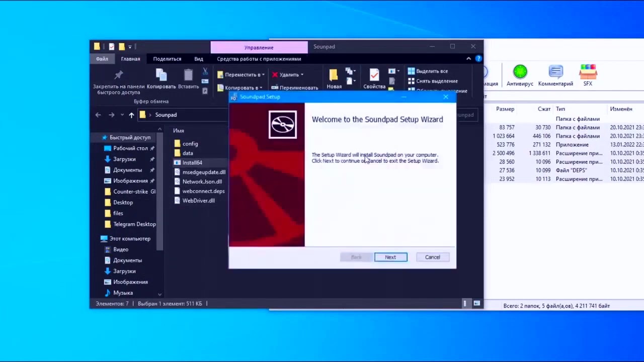The height and width of the screenshot is (362, 644).
Task: Click the Копировать ribbon icon
Action: (161, 75)
